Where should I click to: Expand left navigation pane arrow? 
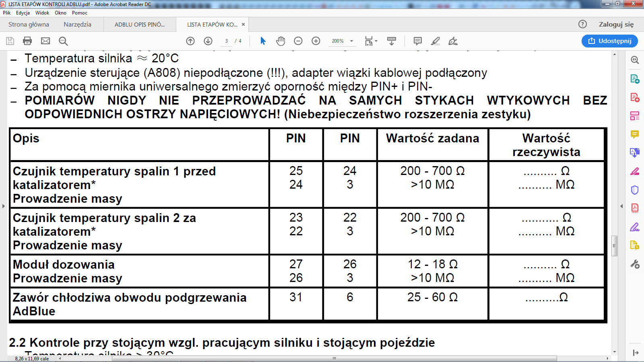click(4, 206)
